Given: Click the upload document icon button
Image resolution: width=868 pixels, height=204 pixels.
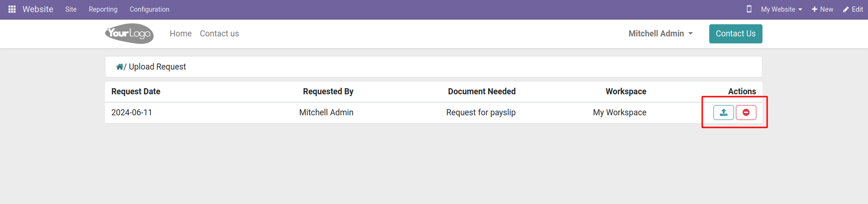Looking at the screenshot, I should click(723, 113).
